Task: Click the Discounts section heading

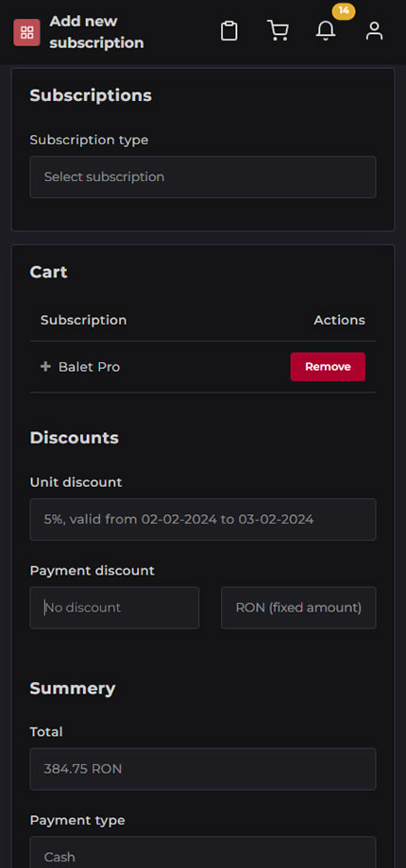Action: [x=75, y=438]
